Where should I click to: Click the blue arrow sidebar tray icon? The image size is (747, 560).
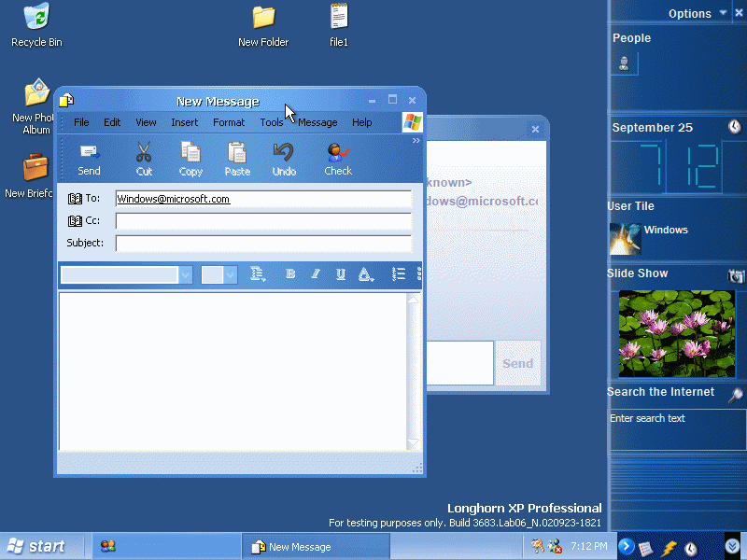(627, 546)
